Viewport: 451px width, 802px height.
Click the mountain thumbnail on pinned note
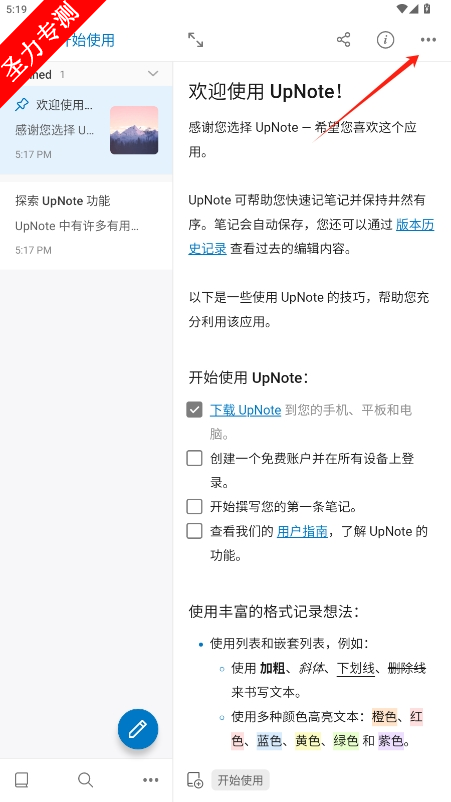(x=134, y=130)
